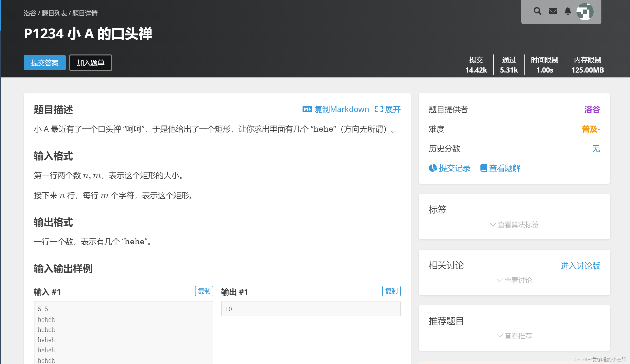Open the 进入讨论版 link
This screenshot has height=364, width=630.
tap(580, 266)
